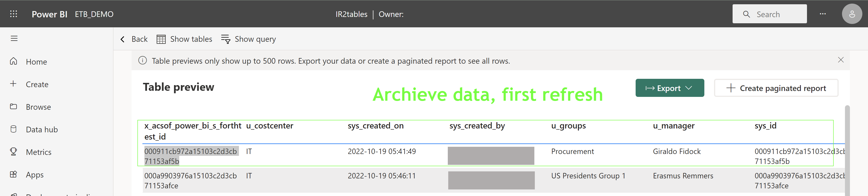Screen dimensions: 868x196
Task: Click the Metrics trophy icon
Action: tap(14, 152)
